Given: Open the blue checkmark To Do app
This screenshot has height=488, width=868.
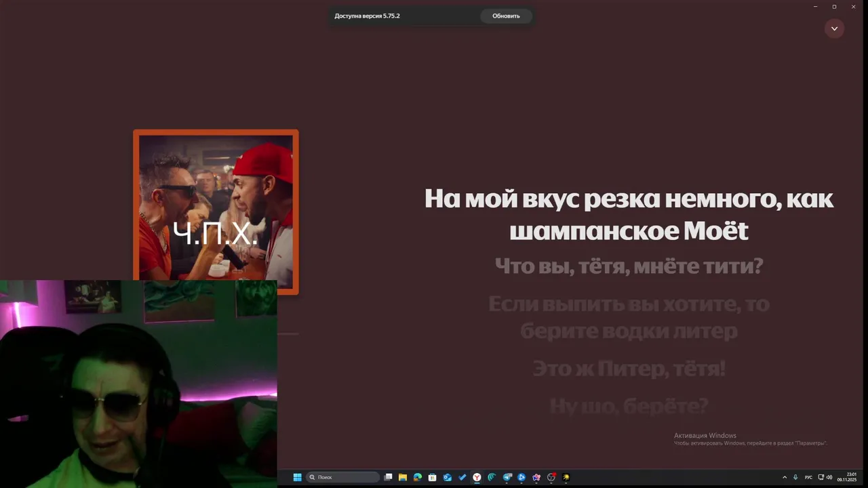Looking at the screenshot, I should click(462, 477).
